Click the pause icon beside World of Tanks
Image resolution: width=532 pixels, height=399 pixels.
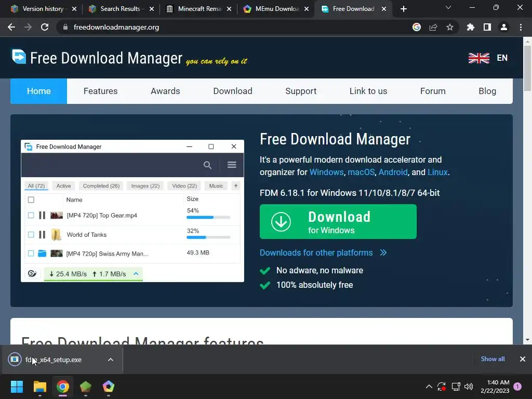pos(42,234)
